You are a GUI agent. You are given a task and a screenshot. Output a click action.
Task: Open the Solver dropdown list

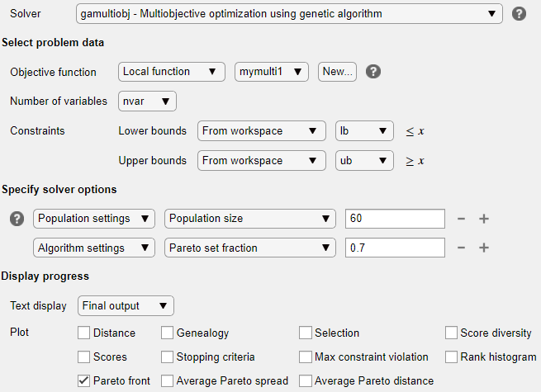pos(289,14)
